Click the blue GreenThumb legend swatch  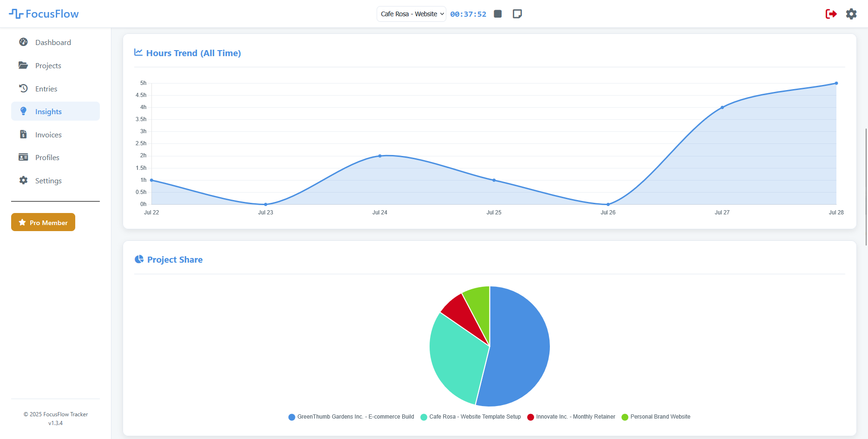[292, 417]
